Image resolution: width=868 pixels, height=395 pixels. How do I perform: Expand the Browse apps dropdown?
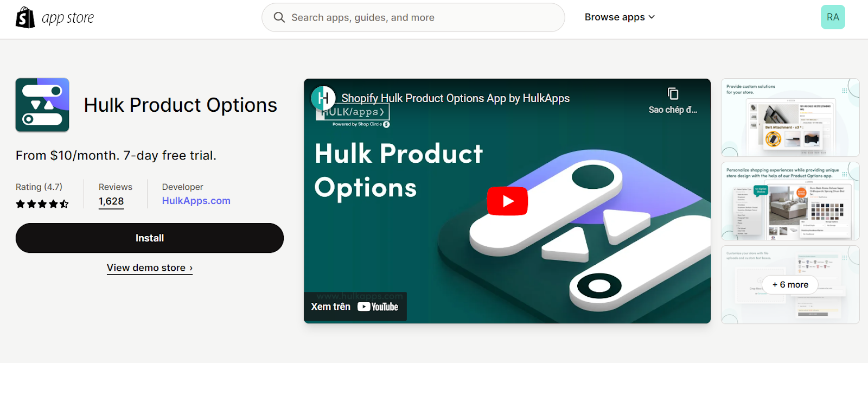click(620, 17)
